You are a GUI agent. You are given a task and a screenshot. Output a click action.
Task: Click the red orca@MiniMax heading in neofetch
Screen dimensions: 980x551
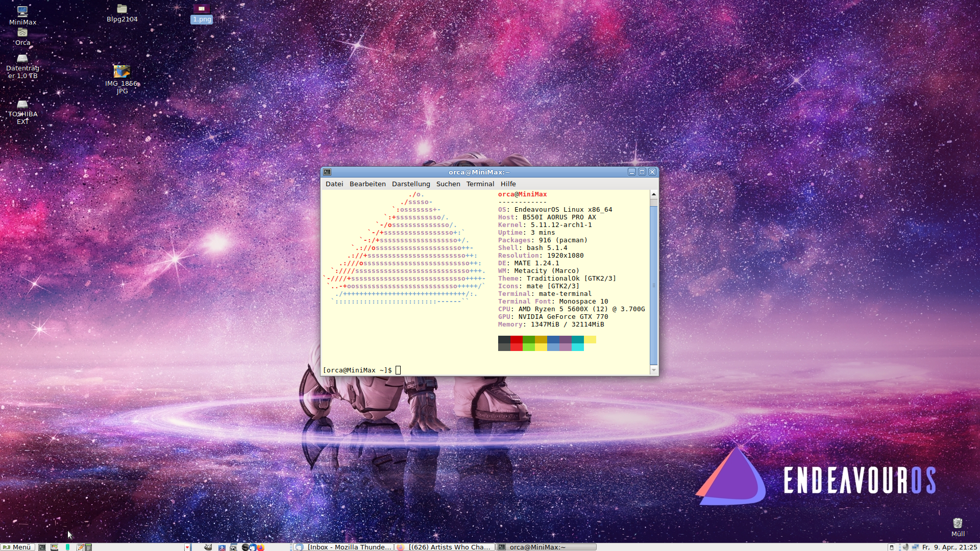pos(522,194)
